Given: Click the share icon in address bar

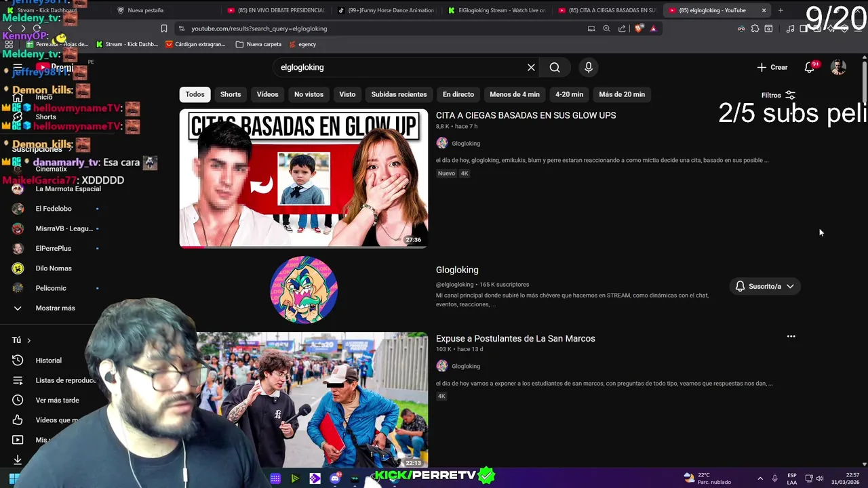Looking at the screenshot, I should pyautogui.click(x=622, y=28).
